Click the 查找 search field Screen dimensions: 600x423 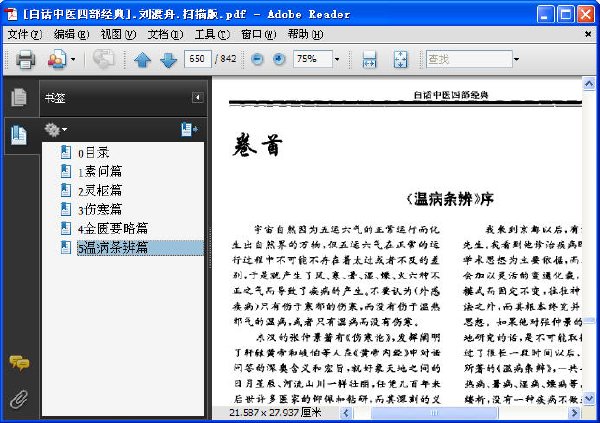(x=469, y=59)
